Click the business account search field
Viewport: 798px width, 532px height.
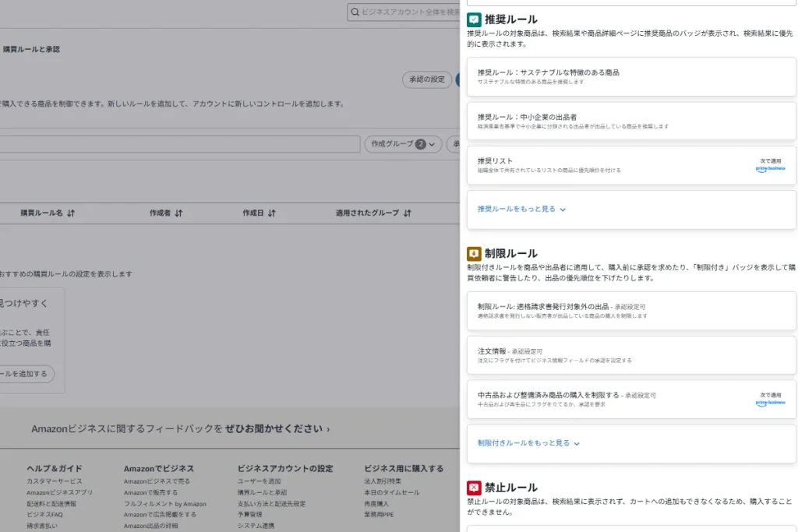(x=404, y=12)
